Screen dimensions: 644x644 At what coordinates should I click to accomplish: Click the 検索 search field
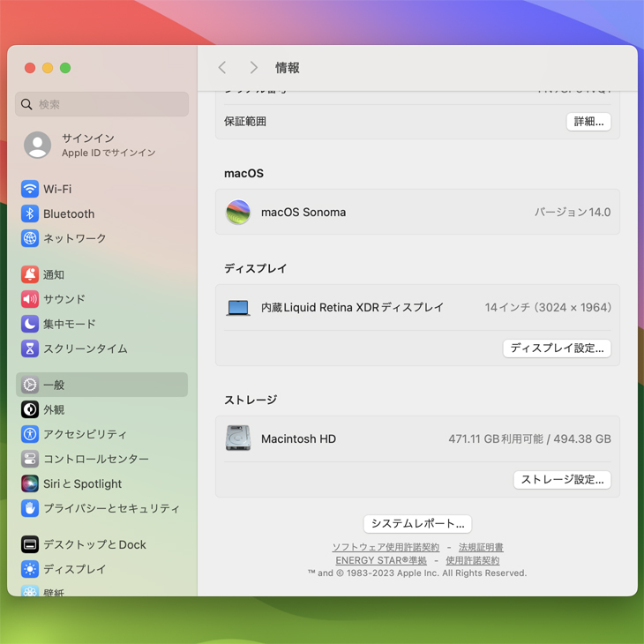tap(101, 104)
